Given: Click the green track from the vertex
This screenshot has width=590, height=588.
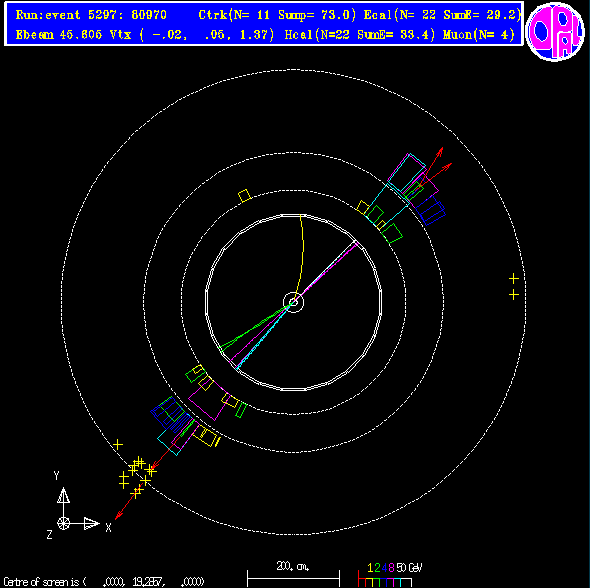Looking at the screenshot, I should coord(256,327).
